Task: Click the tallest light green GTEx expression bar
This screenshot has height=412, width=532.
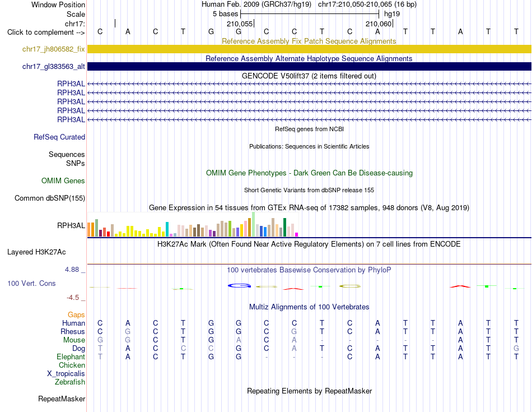Action: (x=254, y=224)
